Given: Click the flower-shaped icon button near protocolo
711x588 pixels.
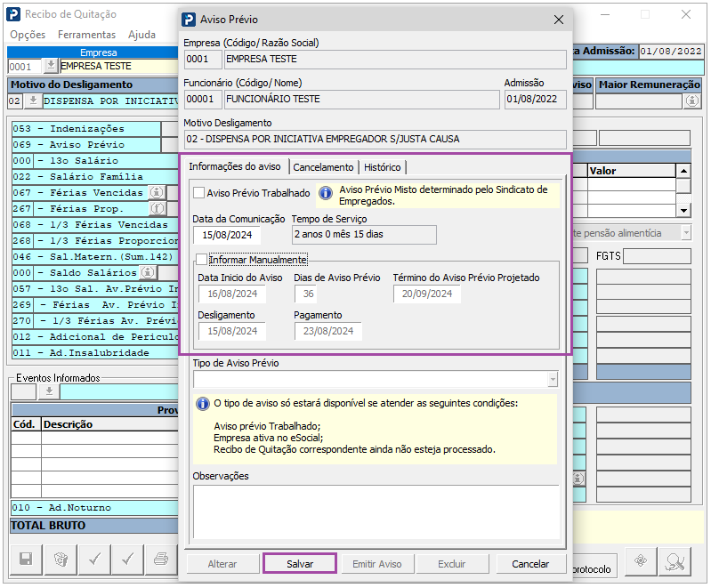Looking at the screenshot, I should pos(641,560).
